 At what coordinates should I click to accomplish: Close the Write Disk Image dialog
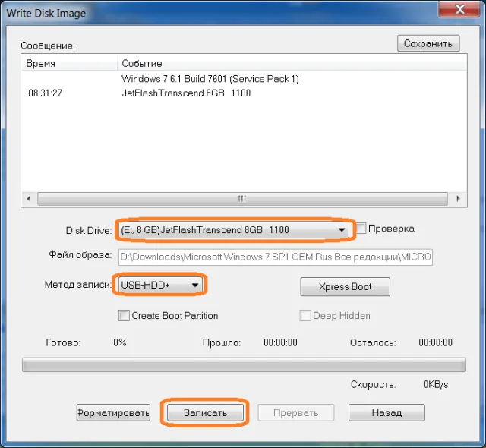tap(459, 8)
